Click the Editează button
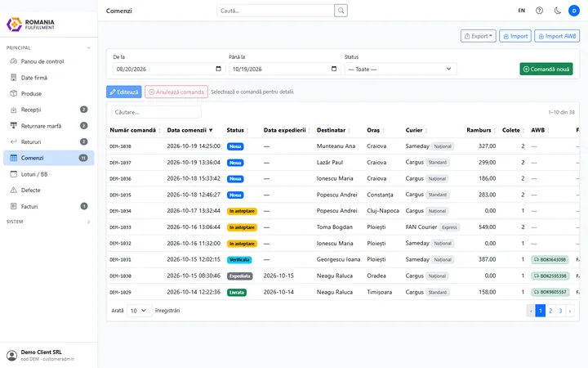 pos(124,92)
